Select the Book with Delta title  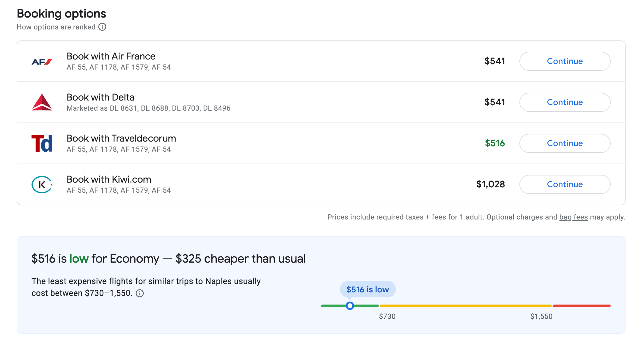[x=100, y=97]
